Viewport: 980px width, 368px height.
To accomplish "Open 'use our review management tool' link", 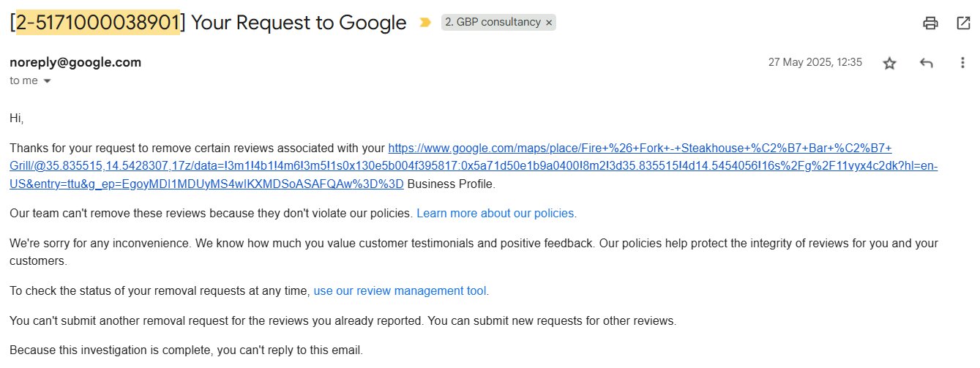I will pos(401,290).
